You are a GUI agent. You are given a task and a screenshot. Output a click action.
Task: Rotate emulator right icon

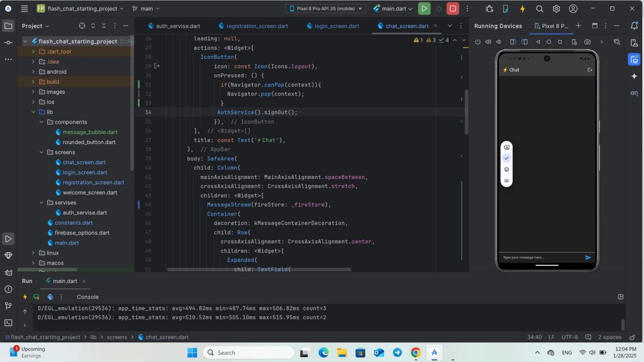(525, 42)
